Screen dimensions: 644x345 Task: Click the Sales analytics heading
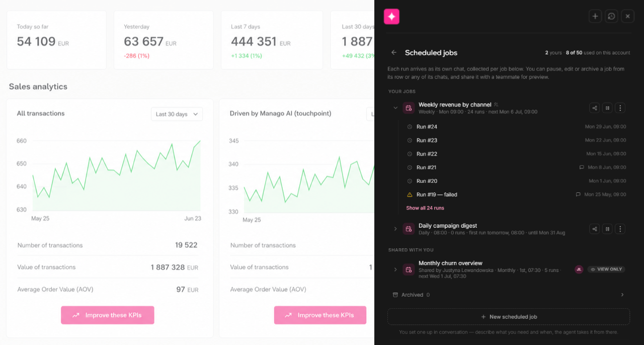38,87
